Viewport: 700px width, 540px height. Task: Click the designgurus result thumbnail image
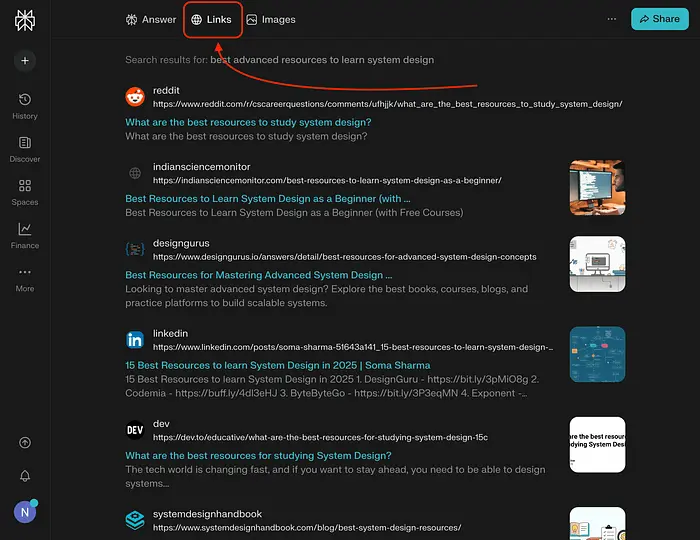(x=597, y=264)
